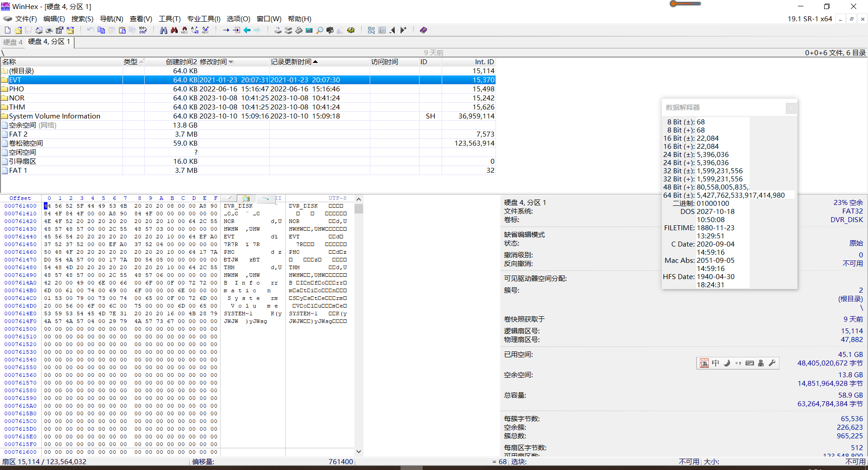Screen dimensions: 868x470
Task: Click the hex view scroll down arrow
Action: point(359,451)
